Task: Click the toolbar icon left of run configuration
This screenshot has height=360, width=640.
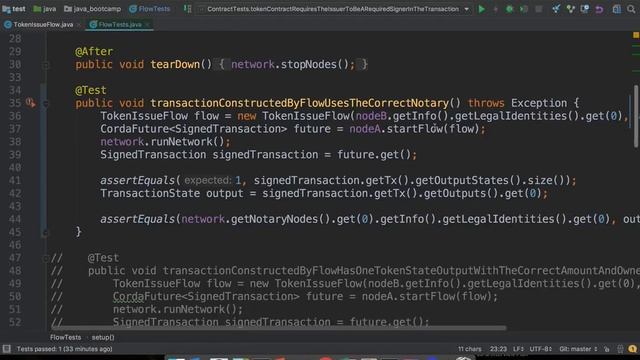Action: pos(187,9)
